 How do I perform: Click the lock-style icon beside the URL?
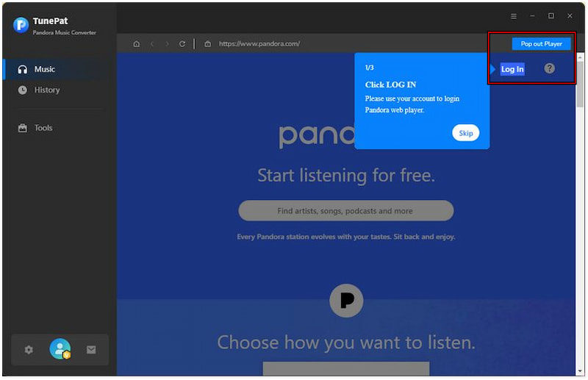point(208,44)
